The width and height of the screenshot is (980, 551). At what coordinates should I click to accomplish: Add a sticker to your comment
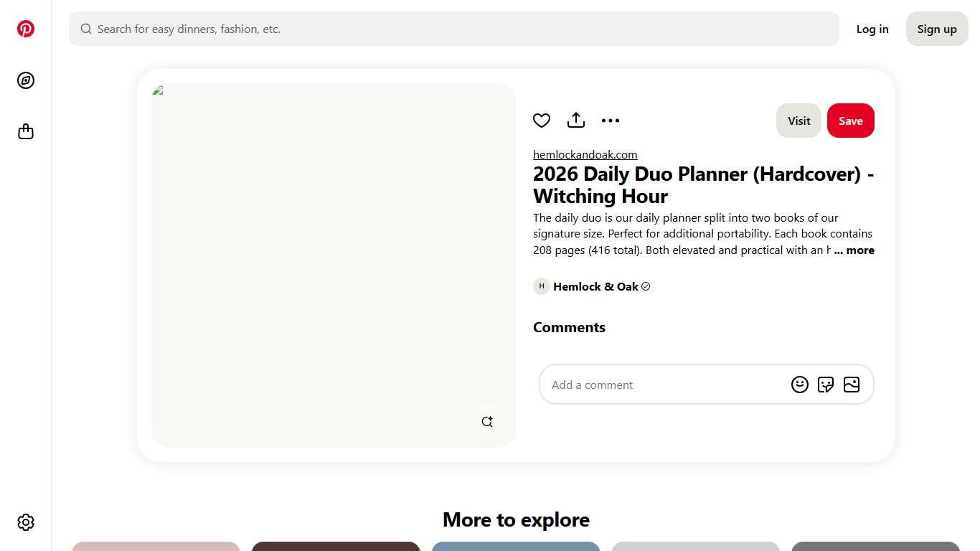(x=826, y=385)
